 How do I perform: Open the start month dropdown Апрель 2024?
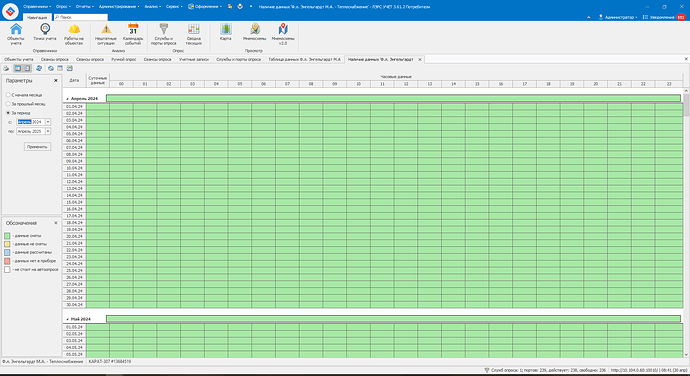[x=48, y=122]
